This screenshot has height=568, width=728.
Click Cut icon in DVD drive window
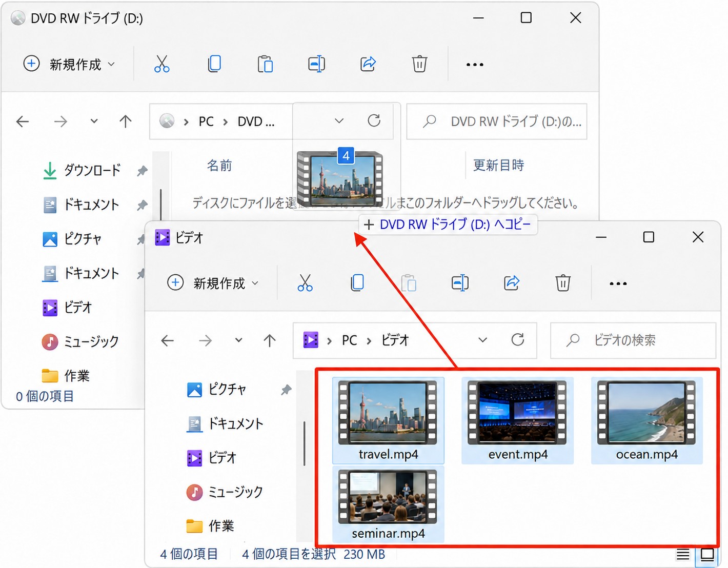161,64
